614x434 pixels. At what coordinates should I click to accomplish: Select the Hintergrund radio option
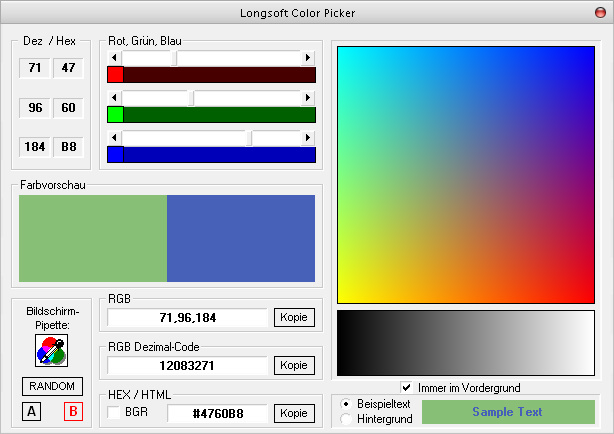pyautogui.click(x=346, y=419)
